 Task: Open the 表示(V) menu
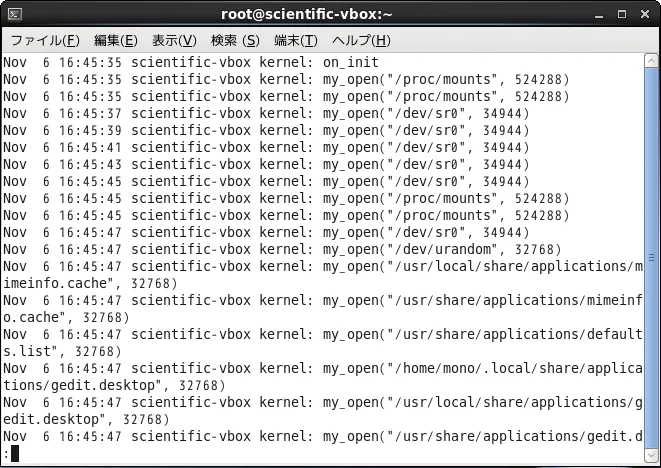pyautogui.click(x=174, y=41)
